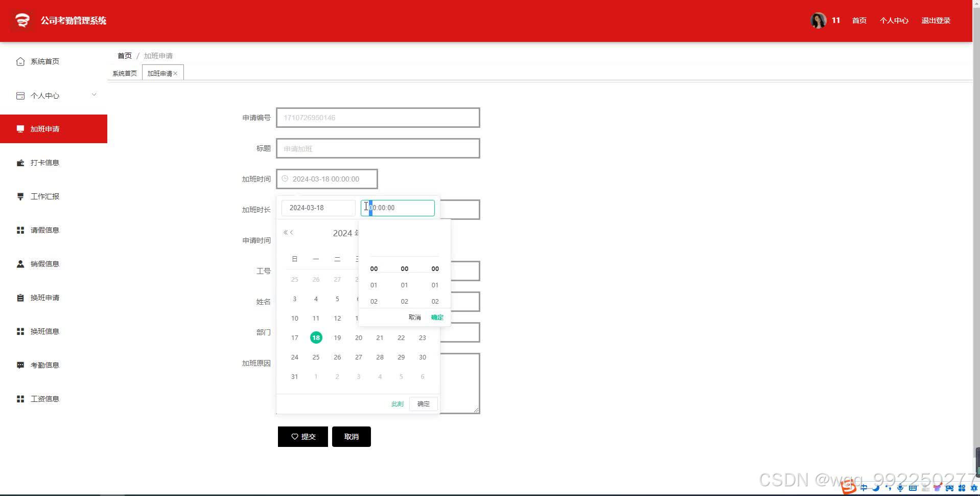This screenshot has height=496, width=980.
Task: Click the 申请编号 input field
Action: [x=378, y=118]
